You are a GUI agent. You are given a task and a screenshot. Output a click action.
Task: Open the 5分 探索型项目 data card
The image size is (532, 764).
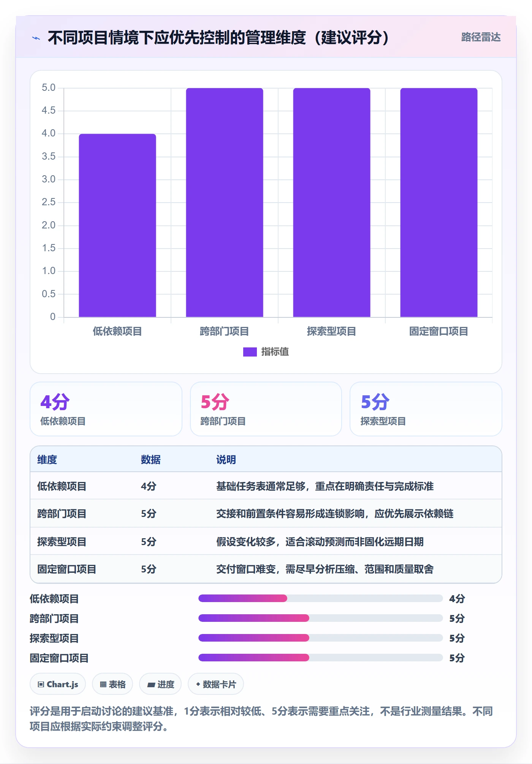(x=426, y=409)
